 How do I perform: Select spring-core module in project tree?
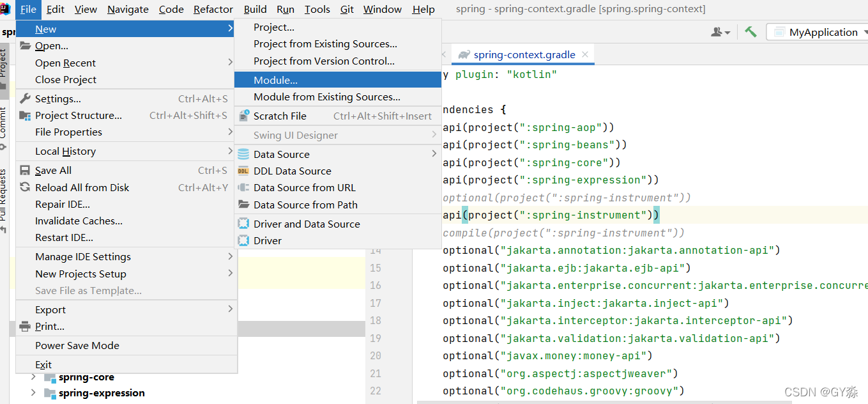[x=86, y=377]
